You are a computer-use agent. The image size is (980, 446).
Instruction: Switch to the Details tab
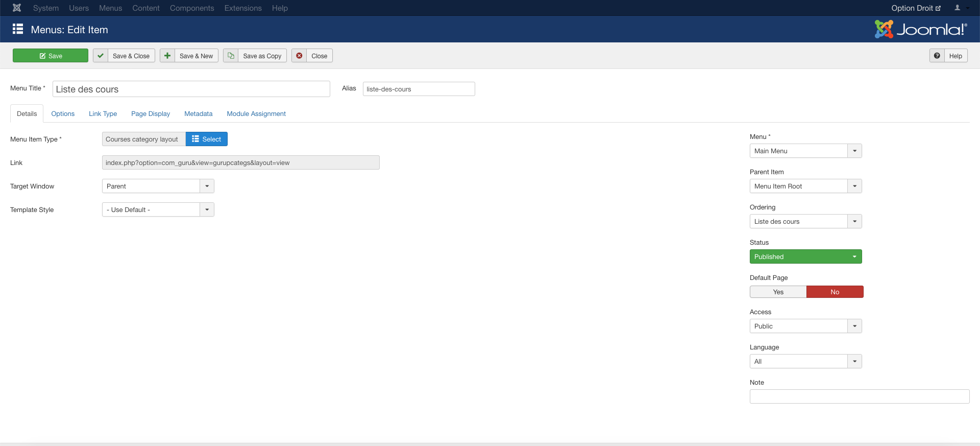[x=27, y=113]
